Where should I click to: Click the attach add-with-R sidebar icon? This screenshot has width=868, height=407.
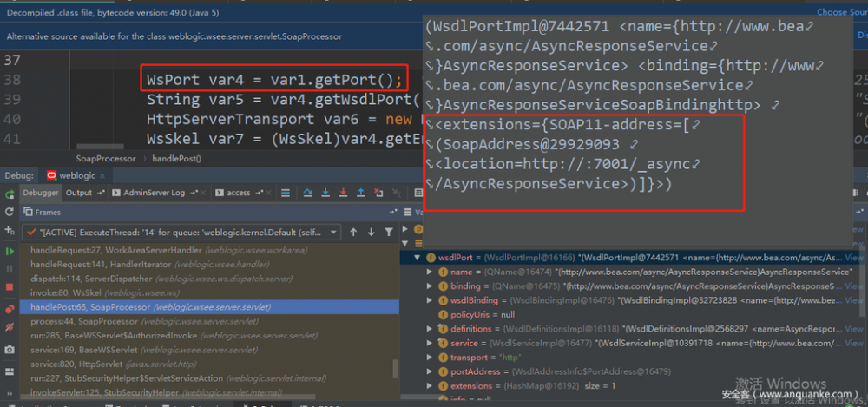coord(10,230)
